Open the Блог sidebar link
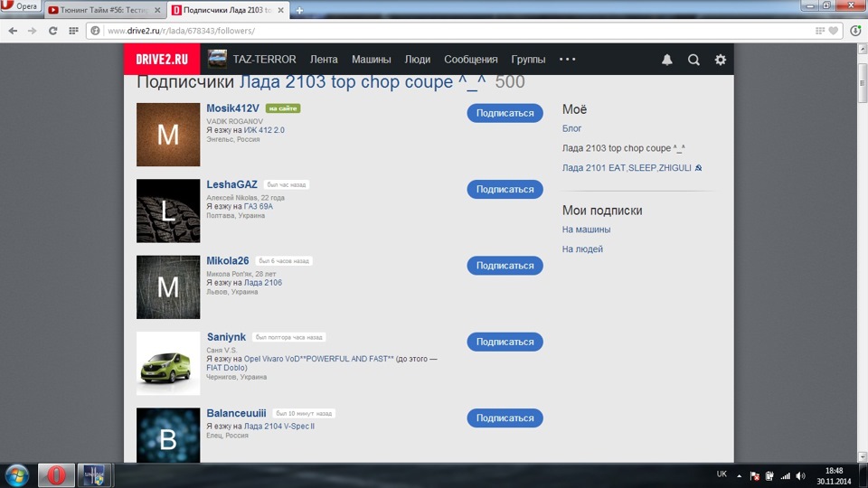Screen dimensions: 868x488 [x=571, y=128]
